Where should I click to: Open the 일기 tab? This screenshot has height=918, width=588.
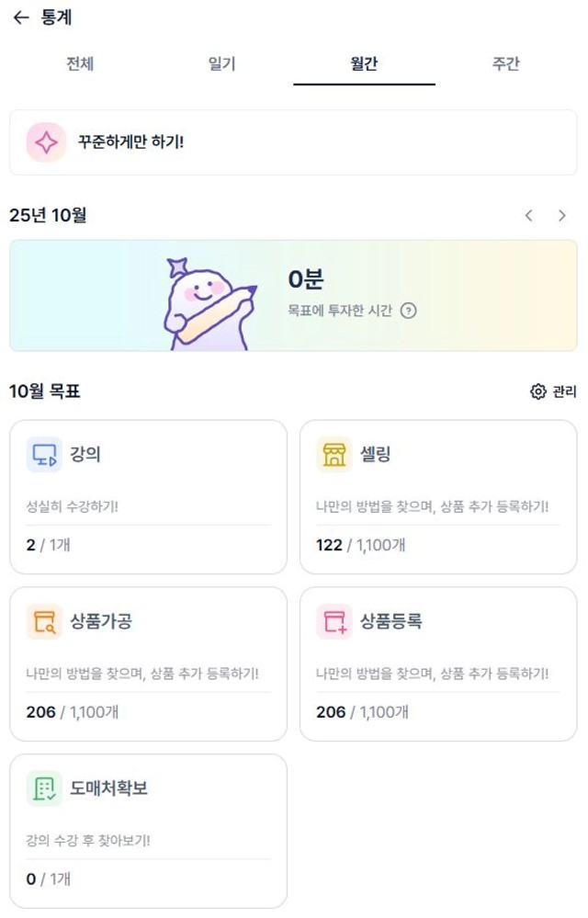(222, 64)
